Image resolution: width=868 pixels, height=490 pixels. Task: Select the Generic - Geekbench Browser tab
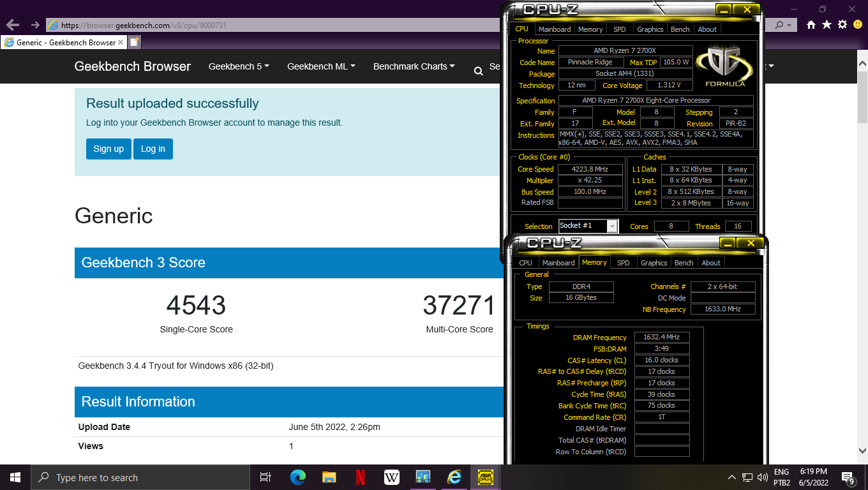coord(64,42)
